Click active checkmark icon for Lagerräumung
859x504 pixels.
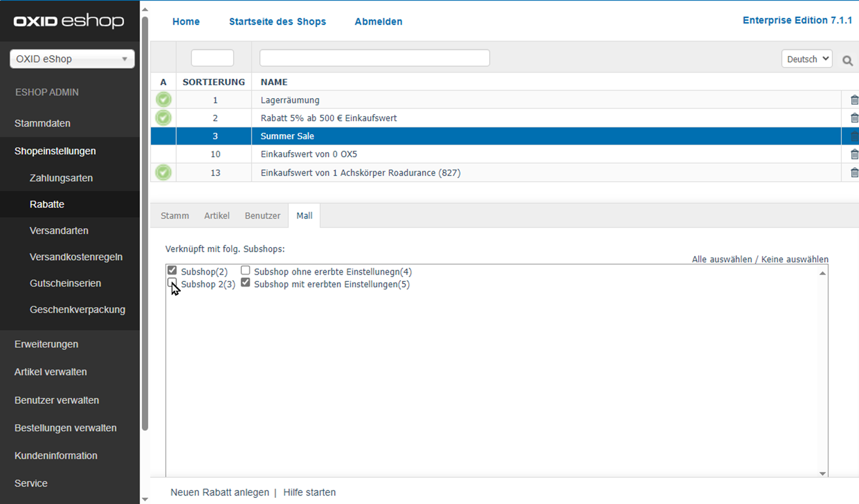[163, 100]
